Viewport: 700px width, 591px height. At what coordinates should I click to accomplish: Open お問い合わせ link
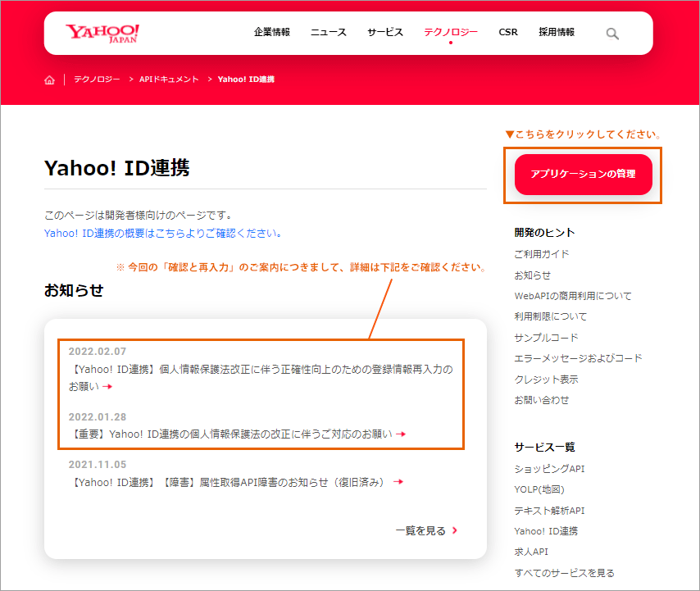pyautogui.click(x=542, y=400)
